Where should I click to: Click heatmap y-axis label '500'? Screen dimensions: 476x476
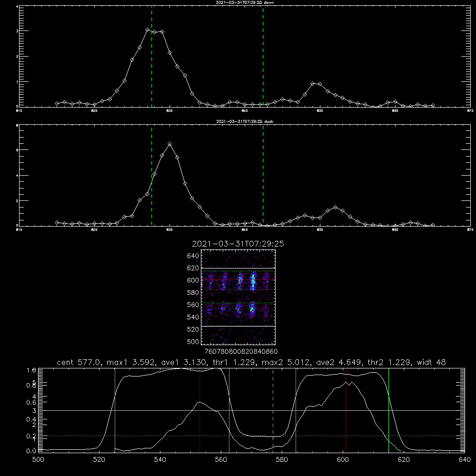click(x=193, y=341)
